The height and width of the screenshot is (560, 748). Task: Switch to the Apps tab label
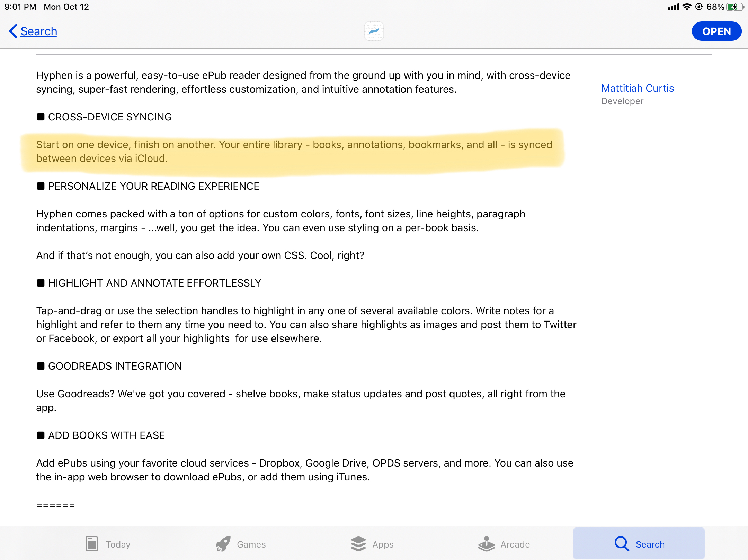click(x=383, y=544)
